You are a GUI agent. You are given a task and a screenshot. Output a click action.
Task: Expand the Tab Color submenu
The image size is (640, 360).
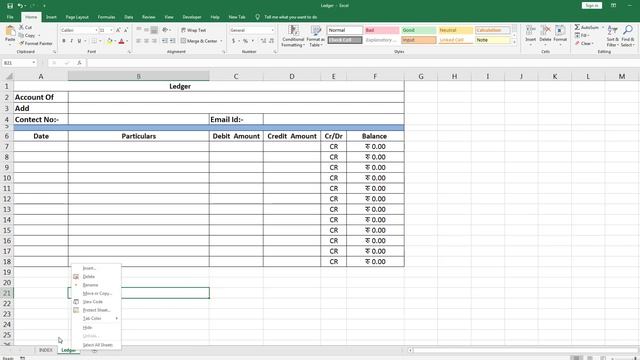(96, 318)
